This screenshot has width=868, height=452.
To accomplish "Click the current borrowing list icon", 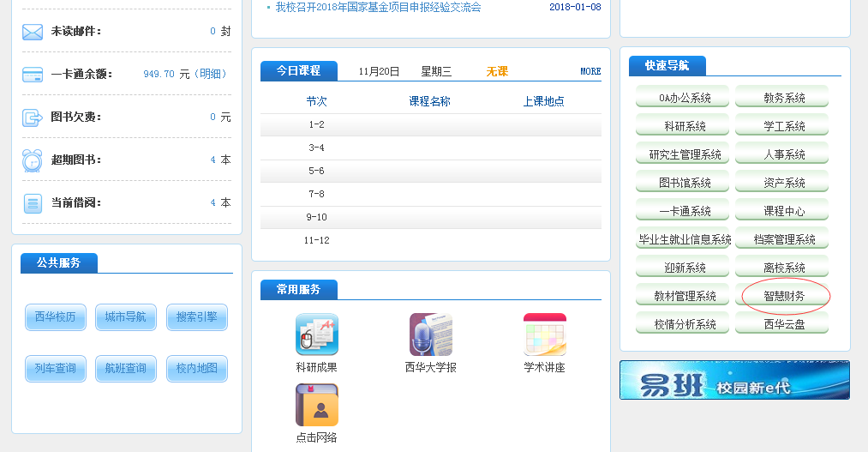I will coord(33,203).
